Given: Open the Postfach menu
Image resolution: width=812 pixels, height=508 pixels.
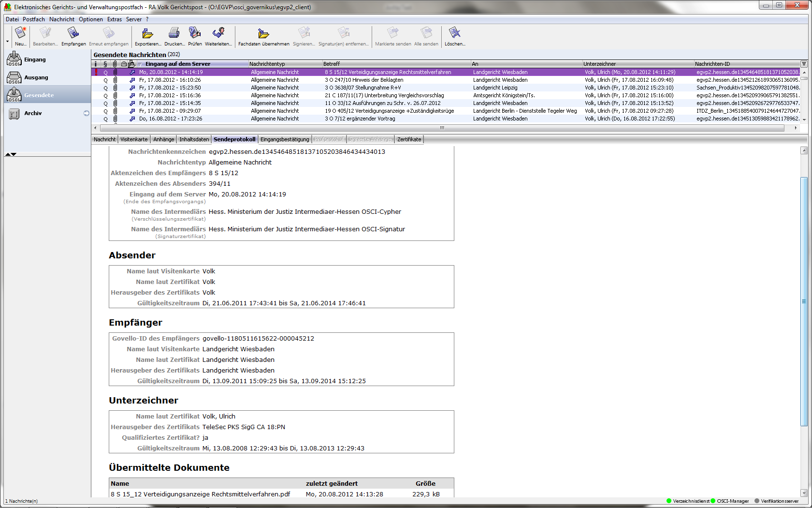Looking at the screenshot, I should [33, 19].
